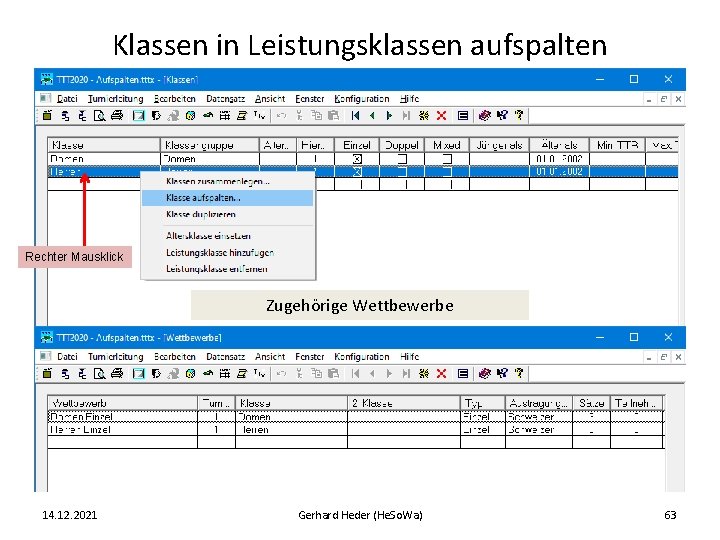Open print preview (page with magnifier) in Klassen toolbar
Screen dimensions: 720x540
[x=99, y=116]
